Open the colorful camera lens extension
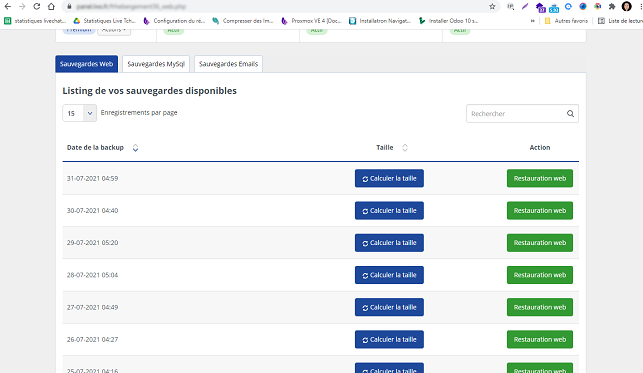Screen dimensions: 643x373 pos(597,6)
